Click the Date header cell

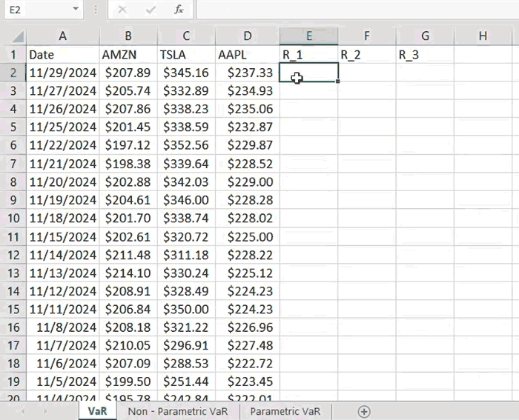pos(62,55)
